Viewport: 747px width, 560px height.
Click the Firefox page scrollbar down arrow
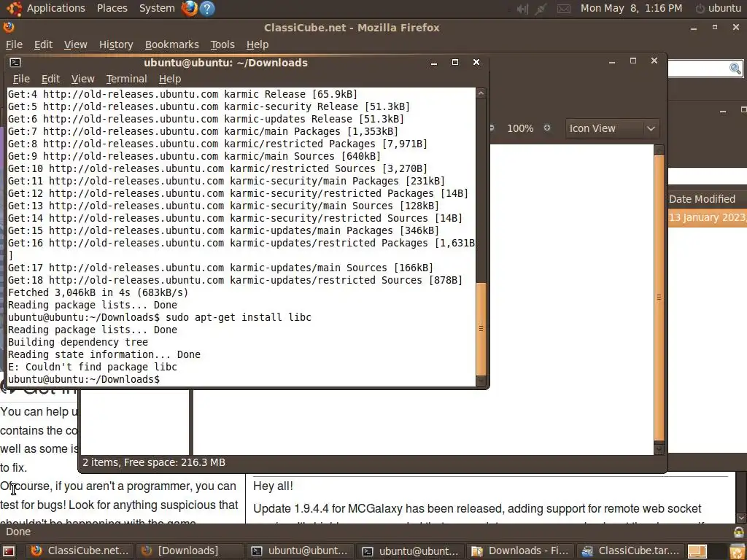click(x=741, y=518)
